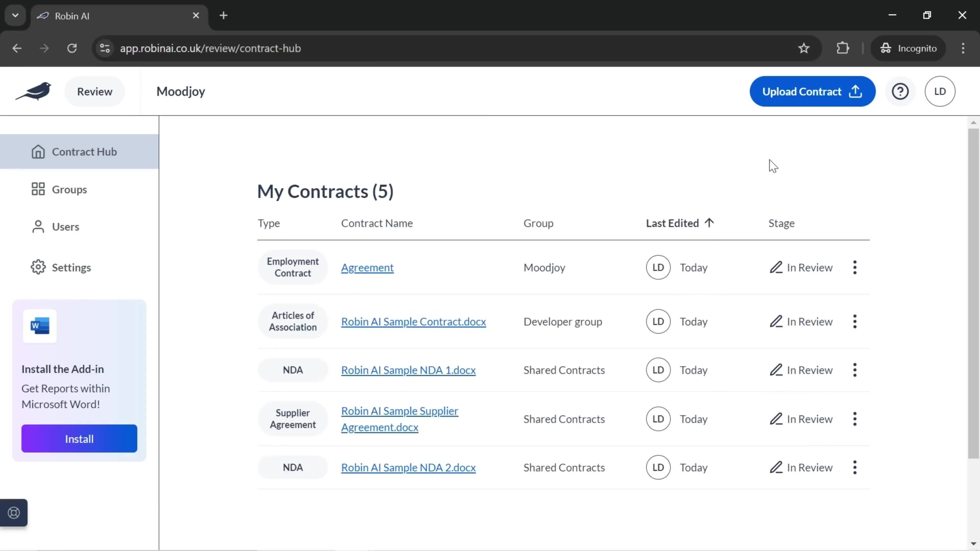This screenshot has width=980, height=551.
Task: Click the Robin AI bird logo icon
Action: tap(34, 91)
